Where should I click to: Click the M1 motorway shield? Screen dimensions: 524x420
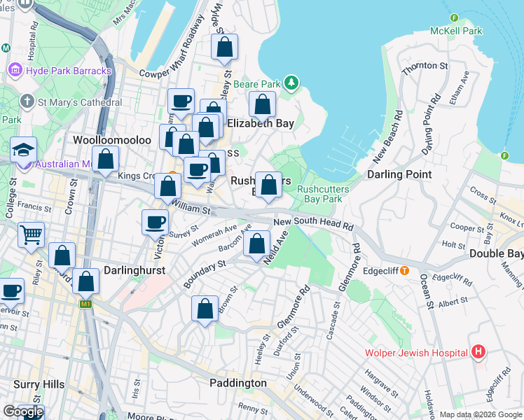85,304
